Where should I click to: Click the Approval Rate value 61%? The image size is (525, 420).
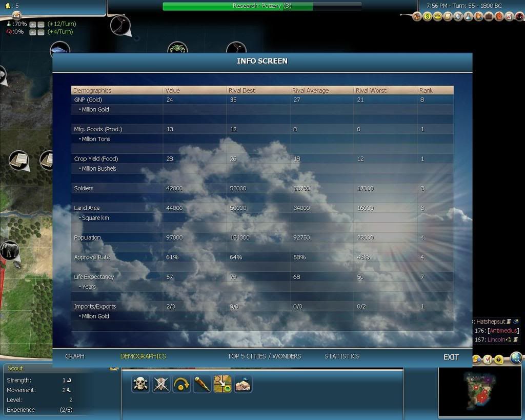tap(172, 257)
